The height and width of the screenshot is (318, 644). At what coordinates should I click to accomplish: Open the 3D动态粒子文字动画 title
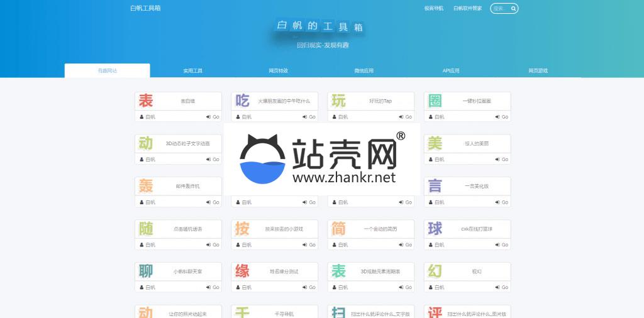187,144
